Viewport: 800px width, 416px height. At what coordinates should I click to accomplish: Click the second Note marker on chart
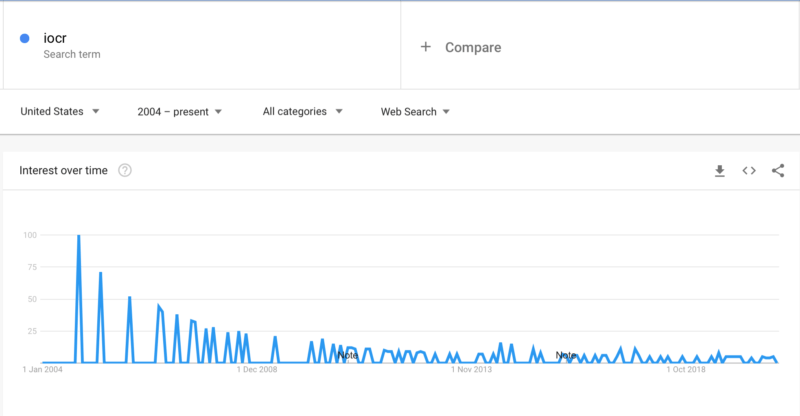point(566,355)
